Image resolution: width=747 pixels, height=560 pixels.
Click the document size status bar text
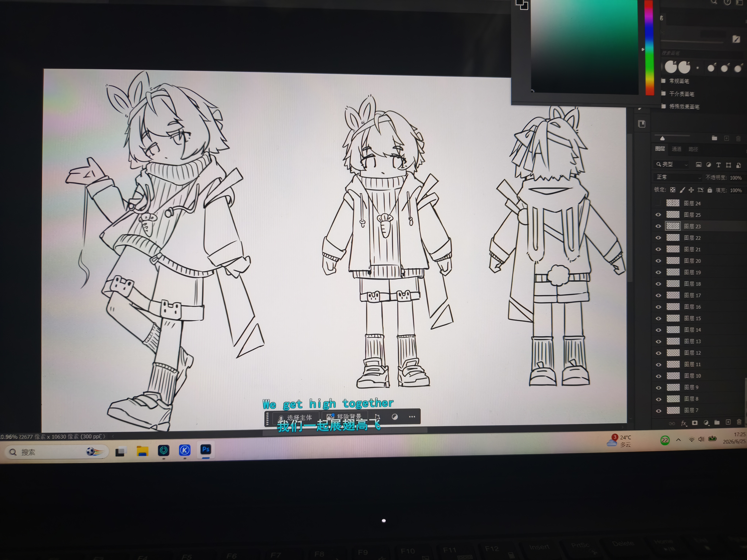(60, 436)
